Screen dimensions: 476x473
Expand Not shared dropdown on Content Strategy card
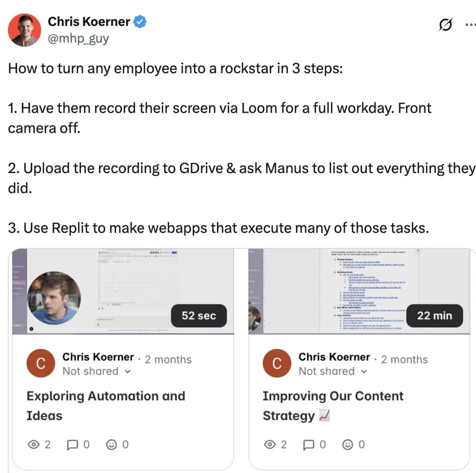pos(332,371)
